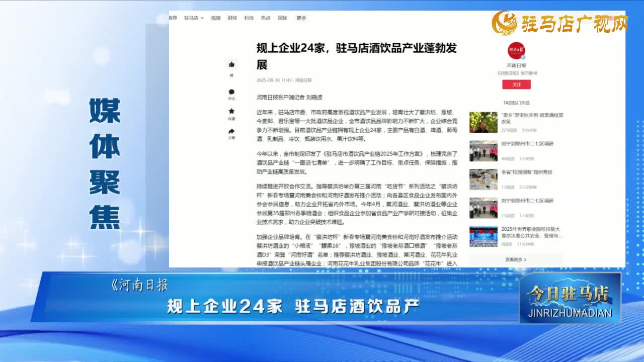This screenshot has width=644, height=362.
Task: Open article titled "栗乡"觅宝秋来到 硕果满枝栗农笑
Action: point(532,118)
